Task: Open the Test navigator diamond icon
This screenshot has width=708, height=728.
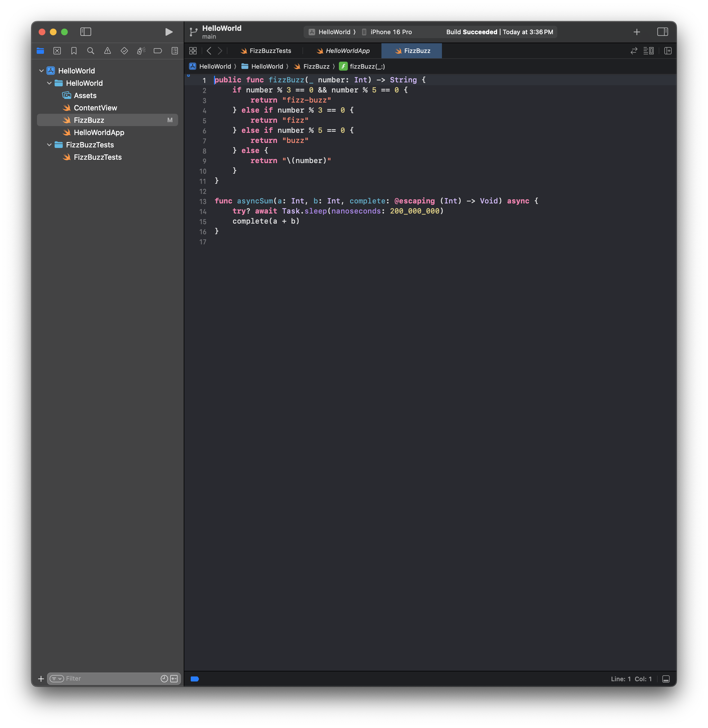Action: click(124, 51)
